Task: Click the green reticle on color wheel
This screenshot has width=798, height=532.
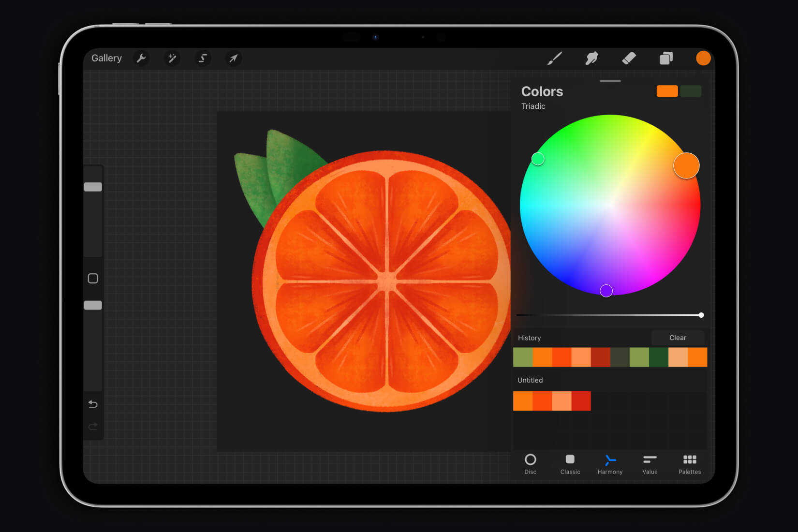Action: point(538,159)
